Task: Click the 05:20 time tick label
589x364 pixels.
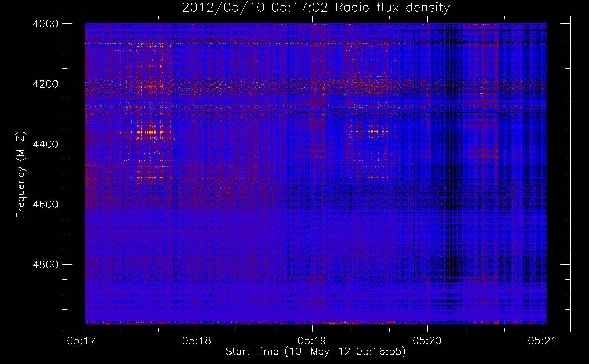Action: point(427,341)
